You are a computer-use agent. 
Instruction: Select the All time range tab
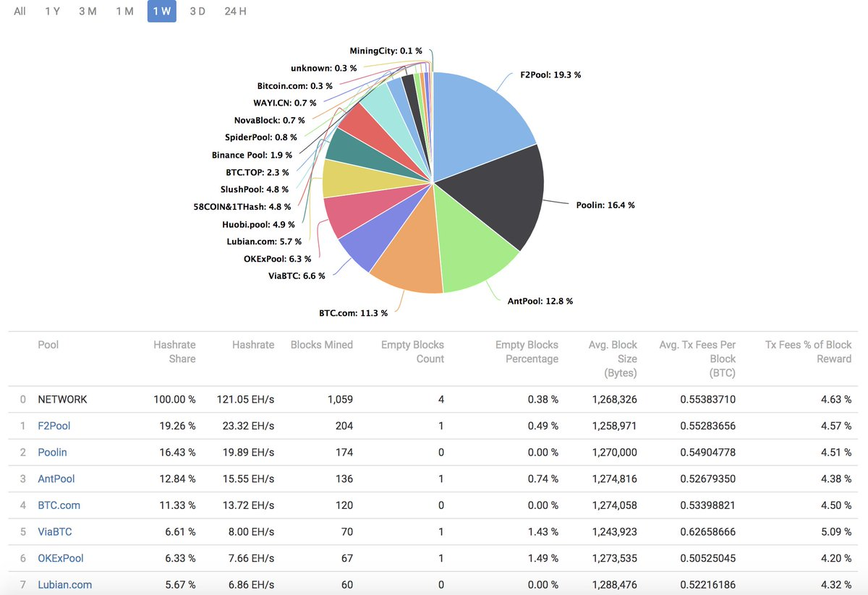pos(20,12)
